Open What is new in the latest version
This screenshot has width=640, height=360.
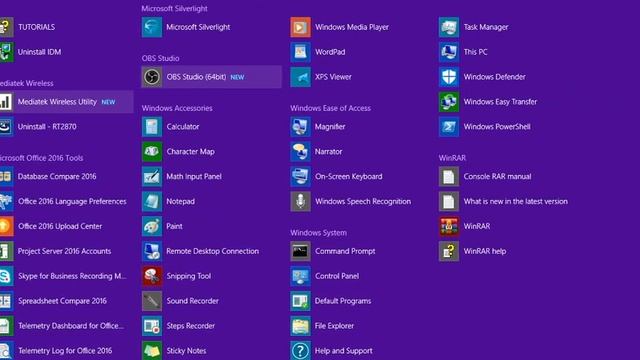tap(503, 201)
